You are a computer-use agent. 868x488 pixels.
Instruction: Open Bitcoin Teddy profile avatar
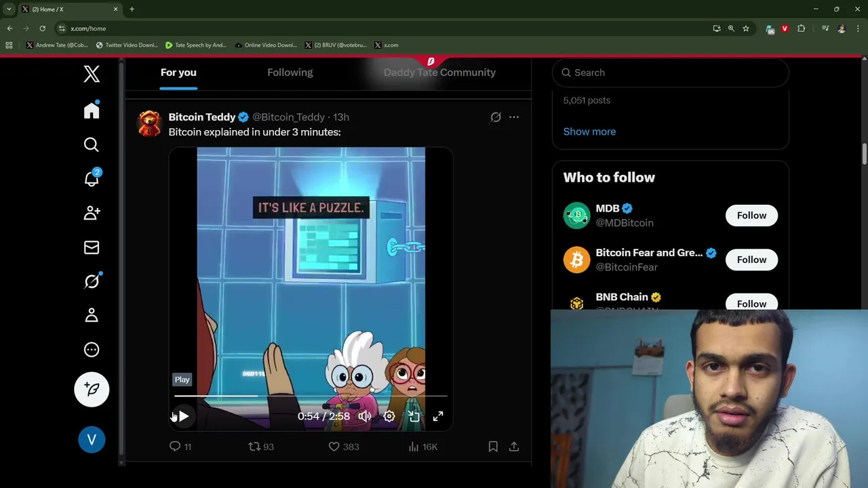pos(149,123)
